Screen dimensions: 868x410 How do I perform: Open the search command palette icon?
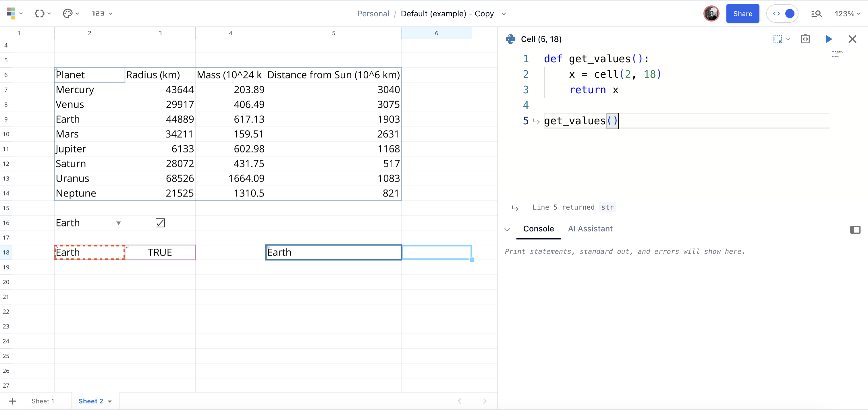coord(816,14)
